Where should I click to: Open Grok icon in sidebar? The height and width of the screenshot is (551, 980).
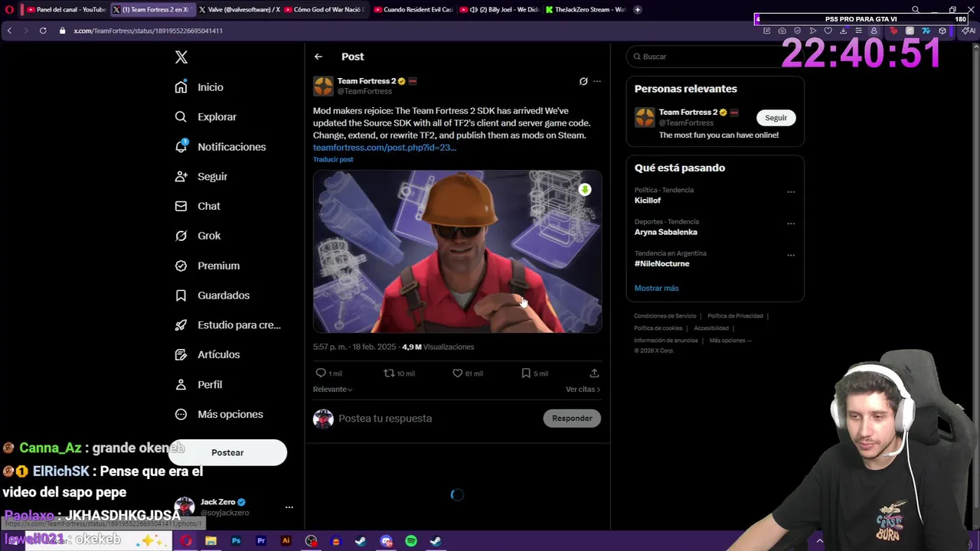[x=181, y=236]
